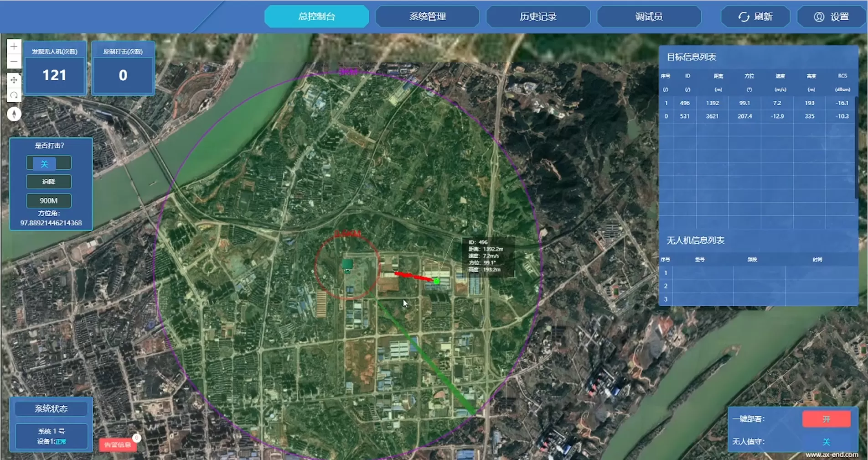Switch to the 系统管理 tab
This screenshot has width=868, height=460.
tap(427, 17)
